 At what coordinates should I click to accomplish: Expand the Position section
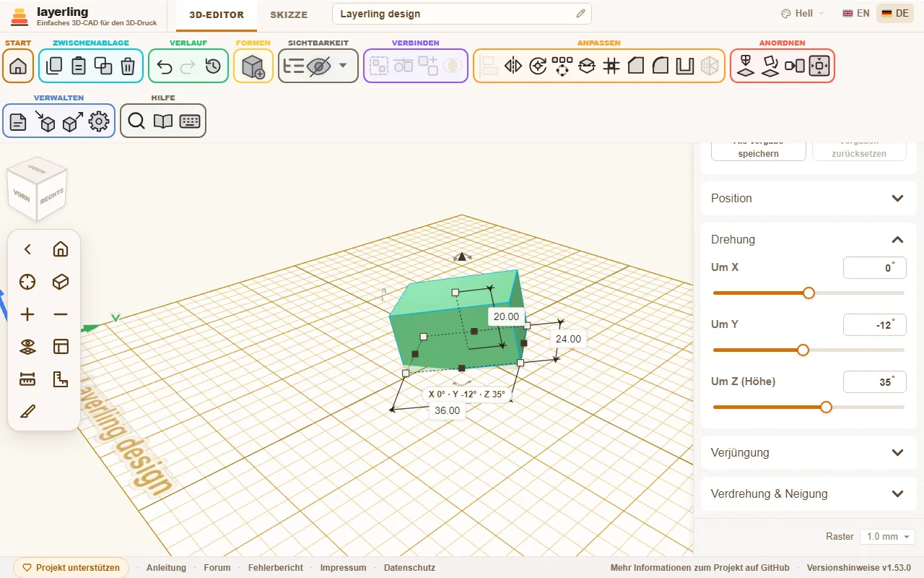point(808,198)
